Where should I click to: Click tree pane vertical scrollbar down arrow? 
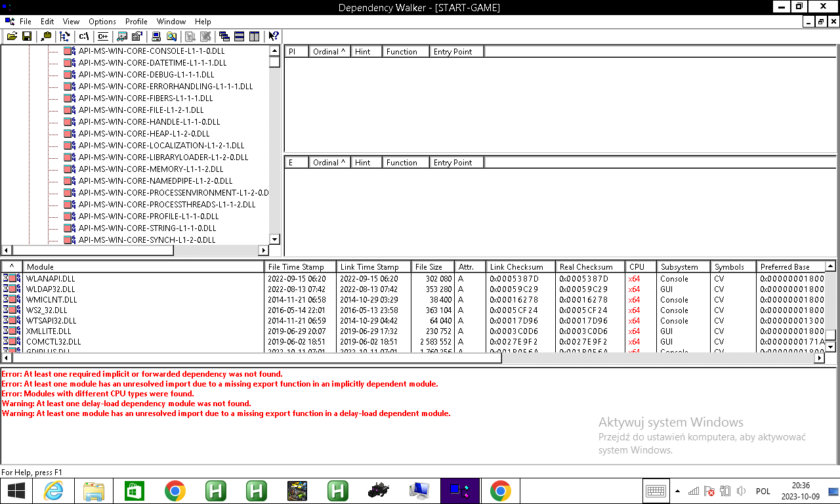coord(274,240)
